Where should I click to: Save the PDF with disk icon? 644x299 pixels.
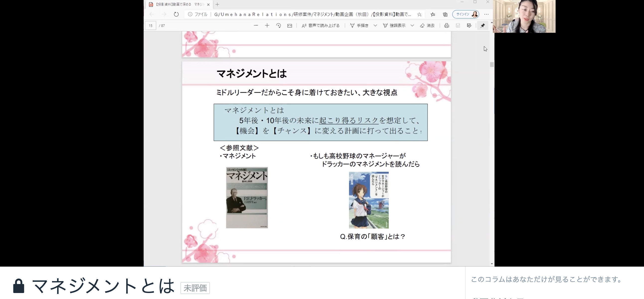tap(458, 25)
